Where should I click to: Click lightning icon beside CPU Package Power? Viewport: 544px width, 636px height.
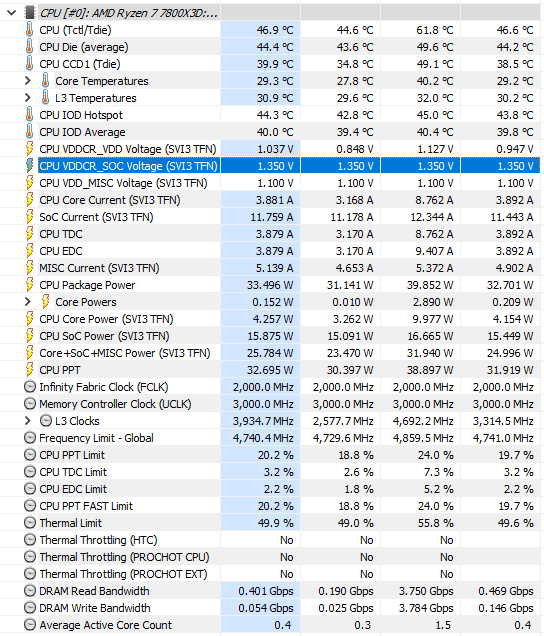point(29,285)
